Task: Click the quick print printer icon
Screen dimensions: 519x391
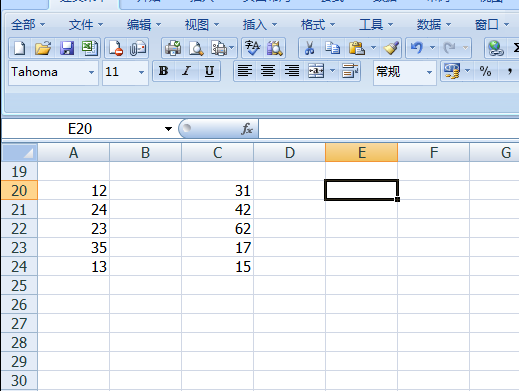Action: click(173, 48)
